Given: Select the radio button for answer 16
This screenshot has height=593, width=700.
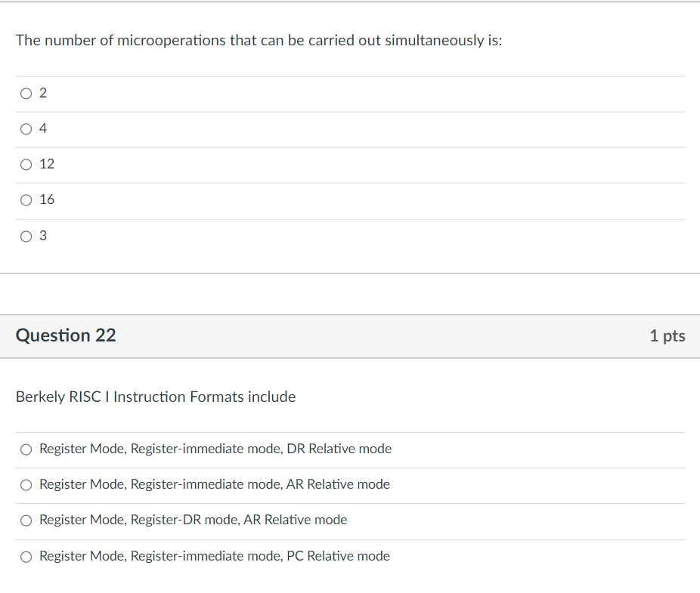Looking at the screenshot, I should pos(26,199).
